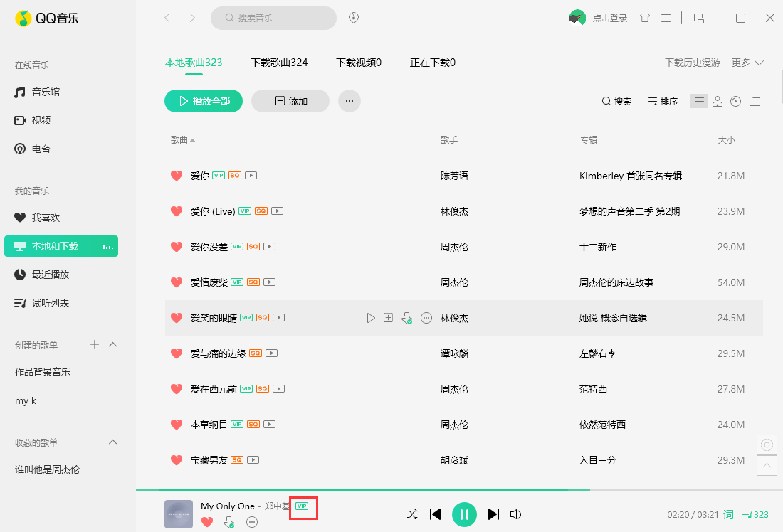Click the 播放全部 button
783x532 pixels.
pos(204,101)
